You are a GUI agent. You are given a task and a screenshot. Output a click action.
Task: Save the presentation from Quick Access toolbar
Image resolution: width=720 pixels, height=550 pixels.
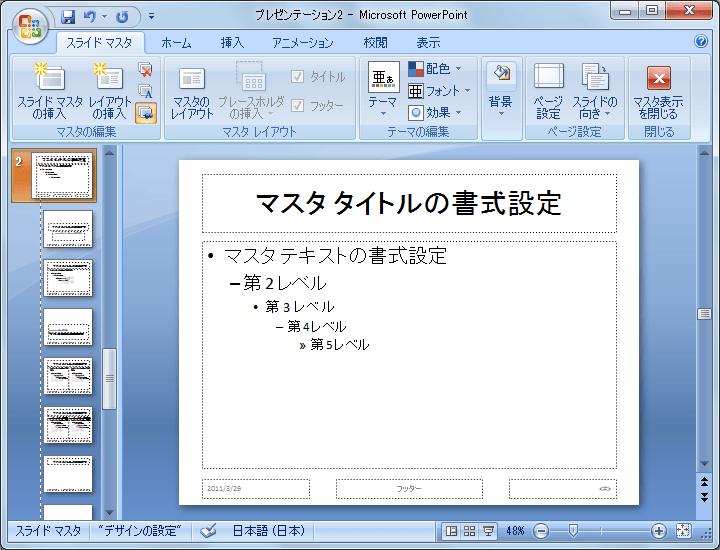(x=68, y=17)
